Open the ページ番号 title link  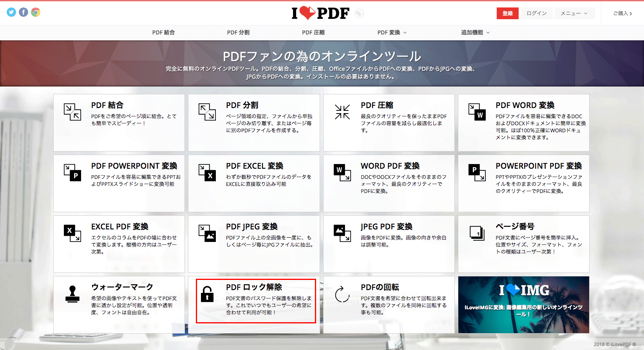tap(515, 227)
